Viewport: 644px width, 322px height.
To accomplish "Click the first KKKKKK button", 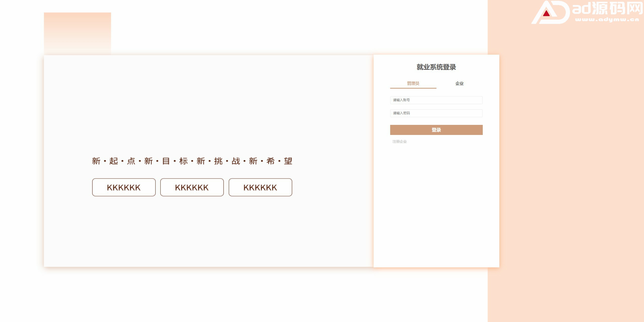I will click(124, 187).
